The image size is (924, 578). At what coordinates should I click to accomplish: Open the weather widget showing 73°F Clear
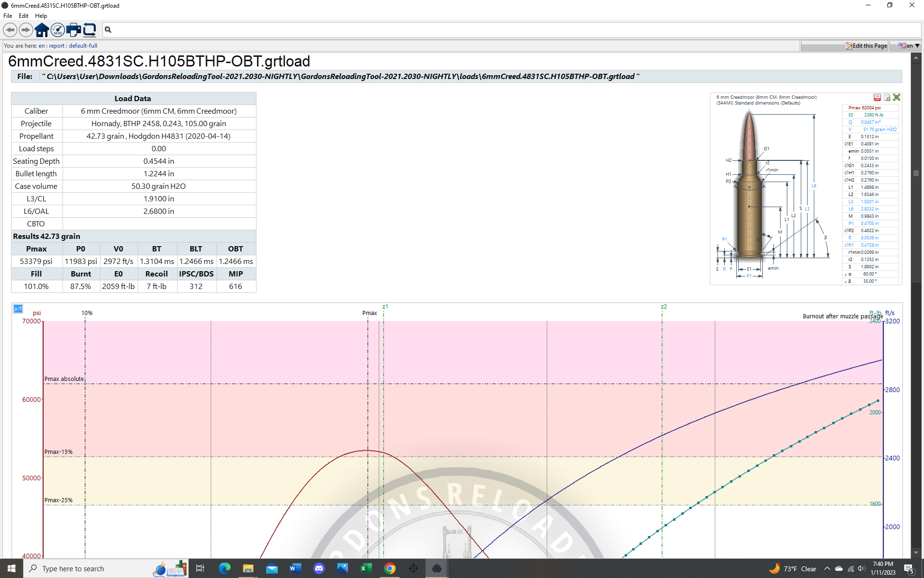click(793, 568)
